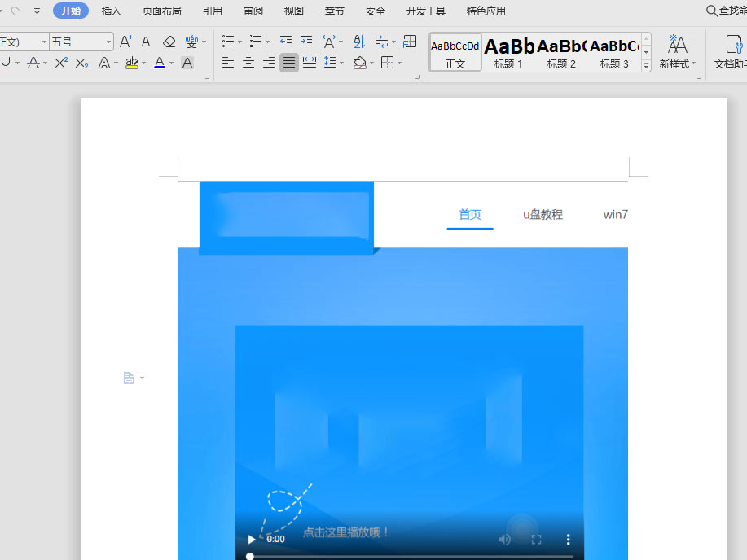Toggle strikethrough formatting
Screen dimensions: 747x560
pyautogui.click(x=34, y=62)
